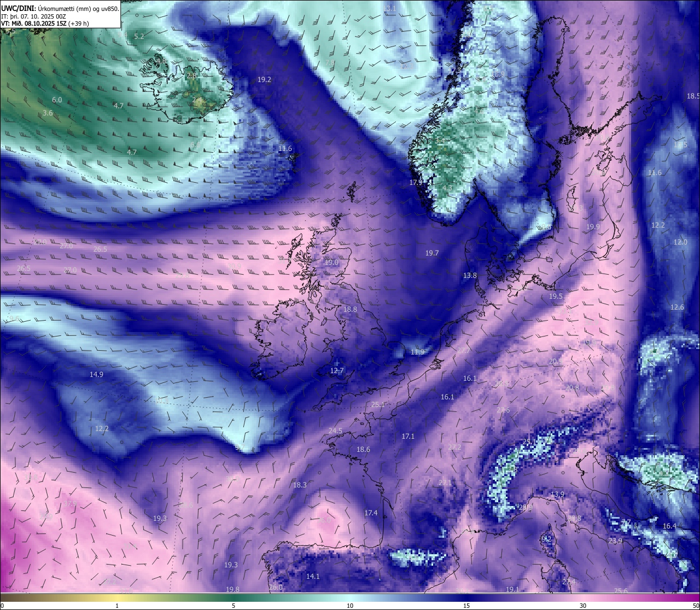Click the map value 13.8
700x610 pixels.
coord(470,276)
